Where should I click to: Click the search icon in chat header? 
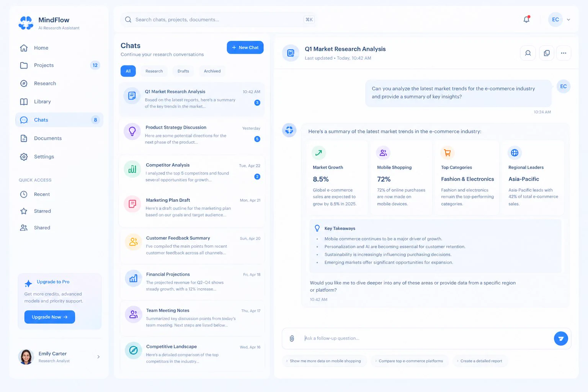click(528, 53)
